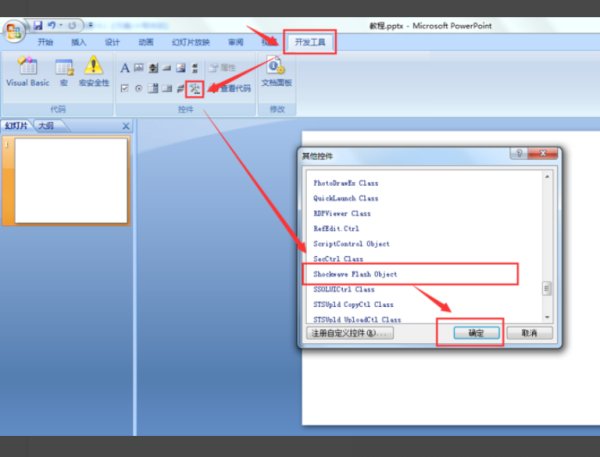Select the 开发工具 tab
This screenshot has width=600, height=457.
point(310,42)
